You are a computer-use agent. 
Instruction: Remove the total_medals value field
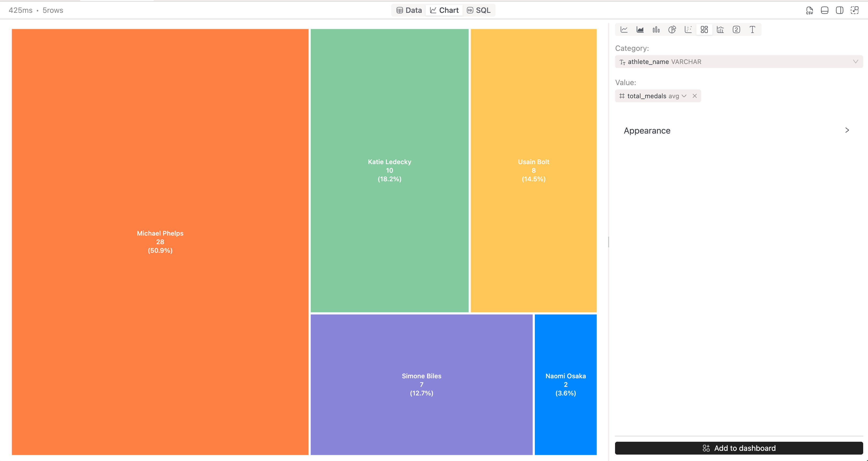tap(695, 96)
